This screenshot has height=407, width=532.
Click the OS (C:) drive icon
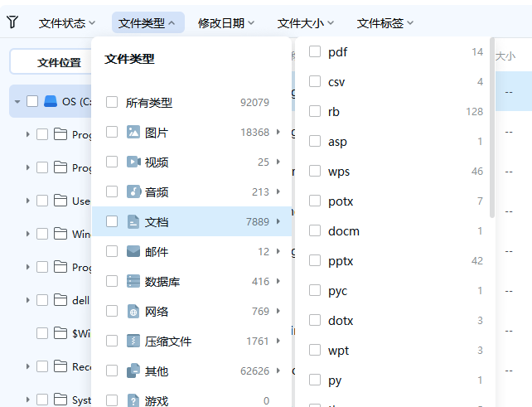51,101
